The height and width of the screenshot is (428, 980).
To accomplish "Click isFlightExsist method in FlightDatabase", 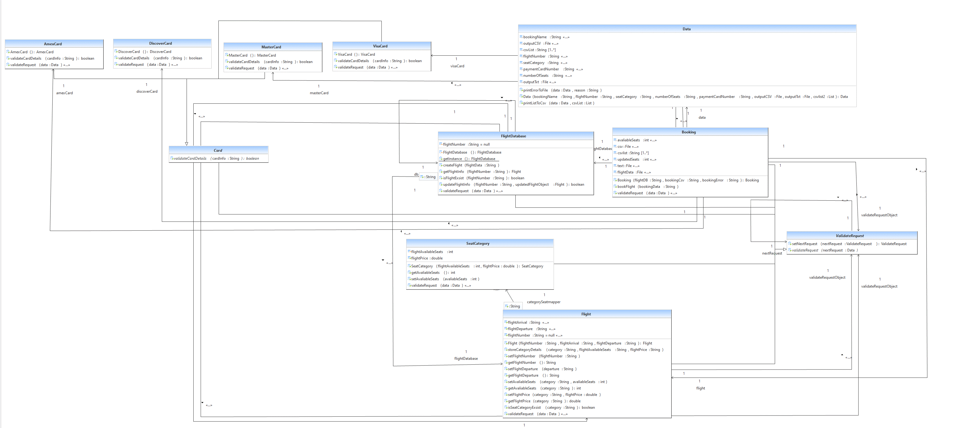I will coord(482,178).
